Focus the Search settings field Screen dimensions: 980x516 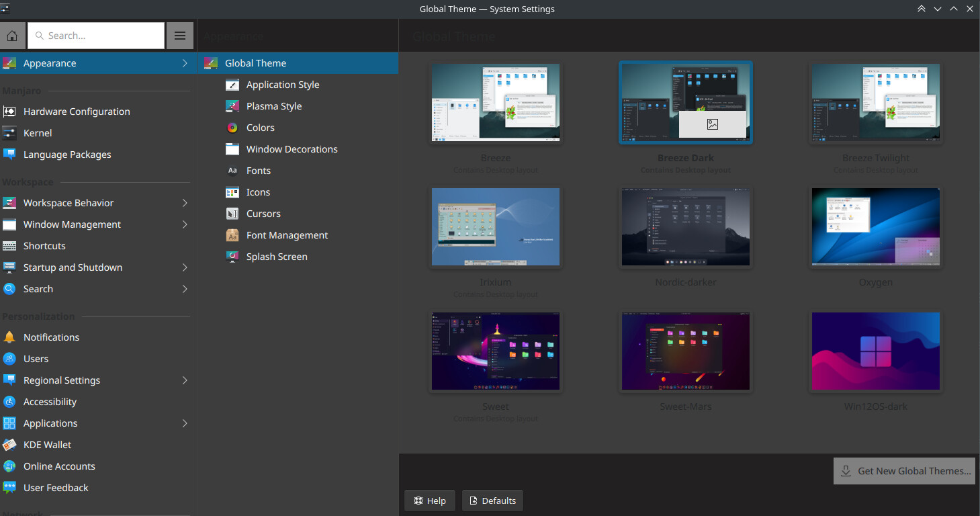coord(96,36)
